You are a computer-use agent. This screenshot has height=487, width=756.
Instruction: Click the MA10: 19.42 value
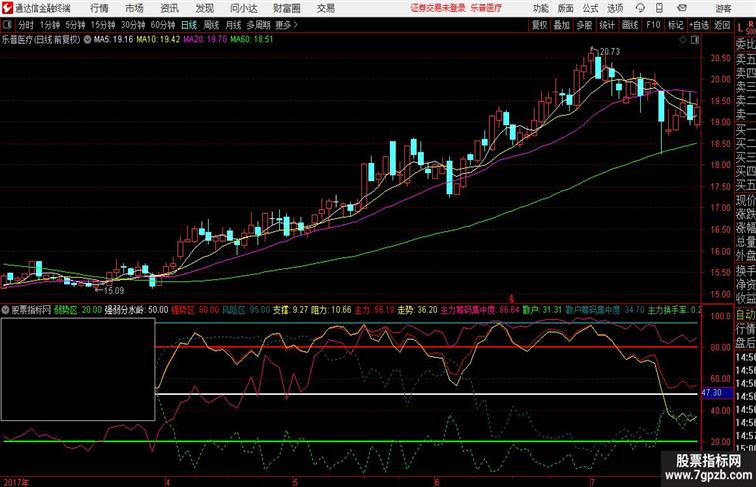point(158,40)
